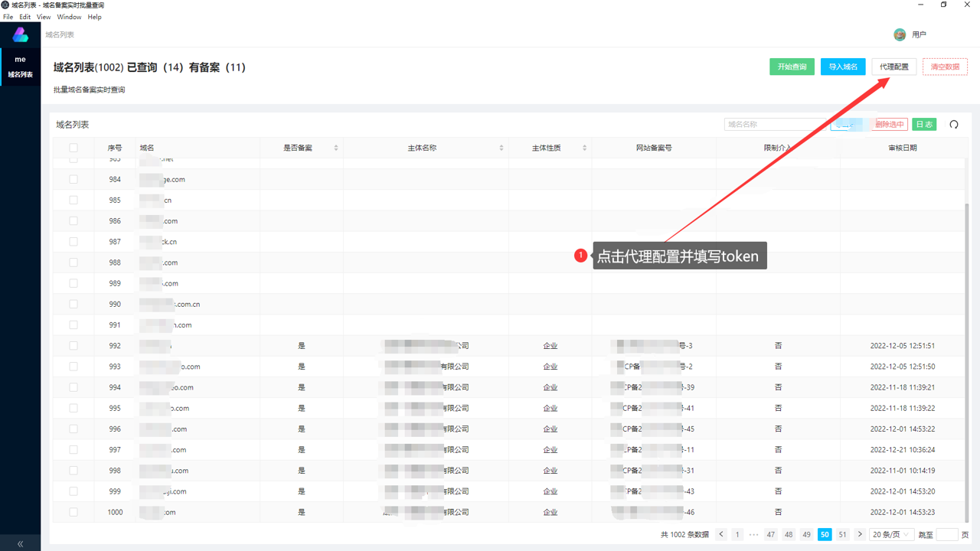This screenshot has width=980, height=551.
Task: Click the 导入域名 button
Action: [843, 67]
